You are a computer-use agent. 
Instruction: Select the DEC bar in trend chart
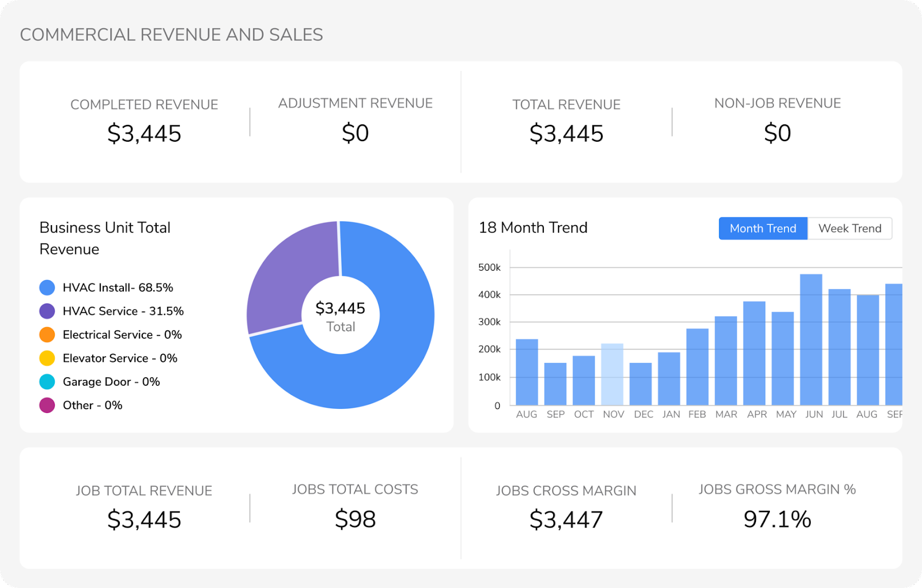coord(640,384)
